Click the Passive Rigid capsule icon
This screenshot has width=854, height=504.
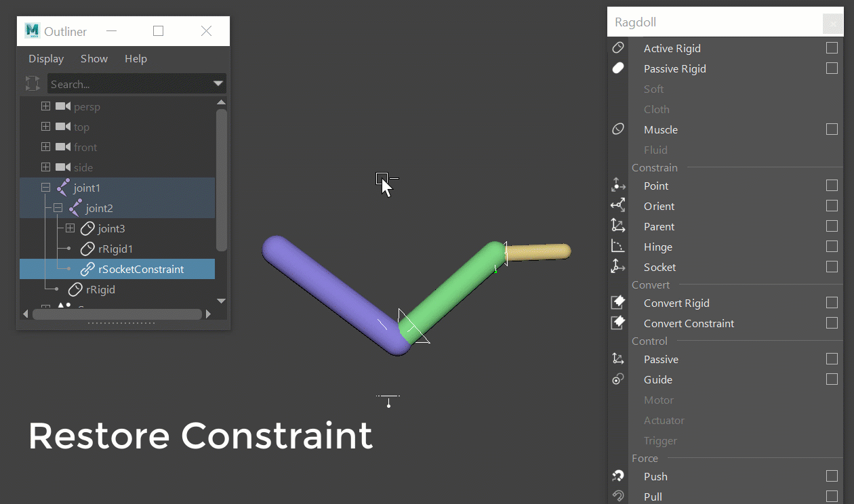(618, 68)
